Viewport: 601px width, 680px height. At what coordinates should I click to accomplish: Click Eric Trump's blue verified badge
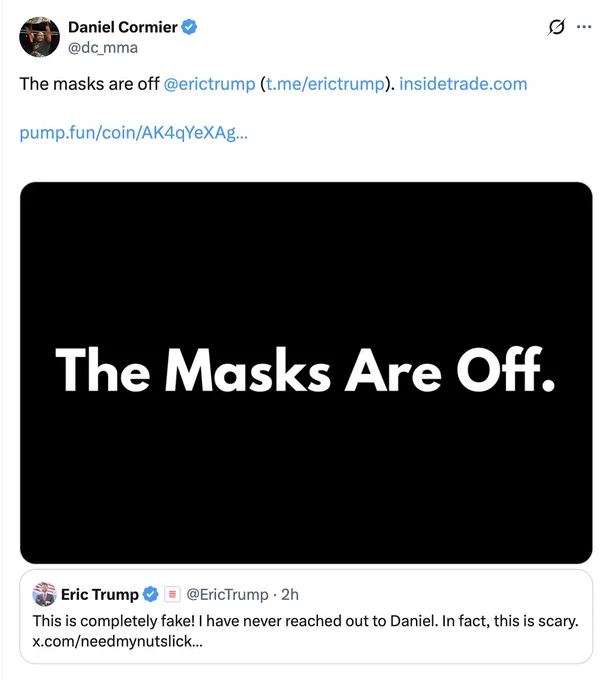point(150,594)
